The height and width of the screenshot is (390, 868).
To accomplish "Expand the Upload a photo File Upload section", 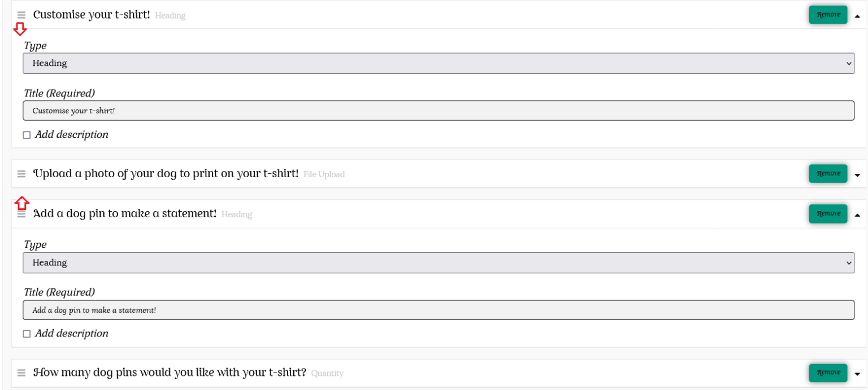I will 857,174.
